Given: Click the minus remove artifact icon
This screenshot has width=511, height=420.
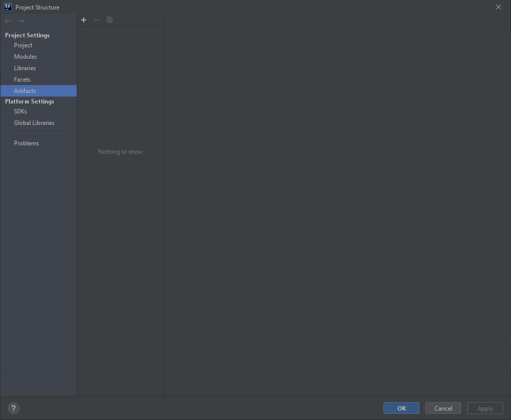Looking at the screenshot, I should 97,20.
